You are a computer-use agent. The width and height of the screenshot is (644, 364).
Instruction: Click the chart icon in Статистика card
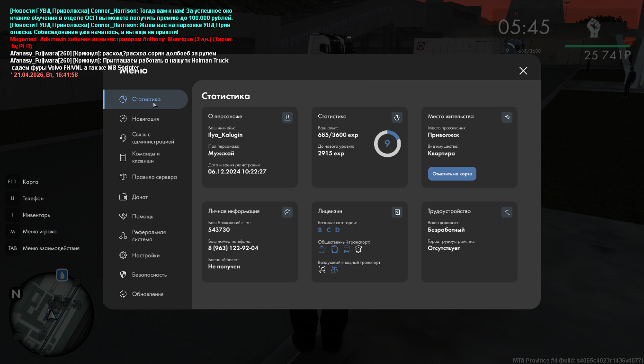point(397,117)
